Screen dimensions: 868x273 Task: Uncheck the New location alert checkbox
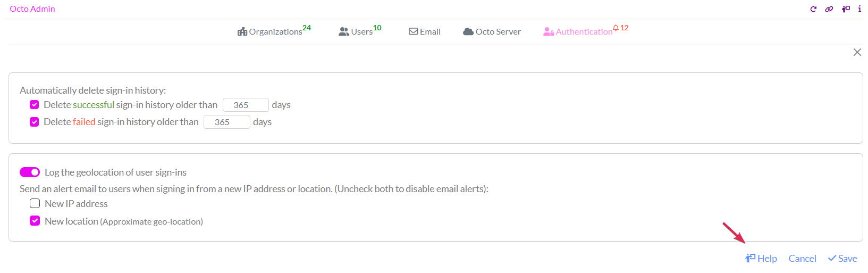pyautogui.click(x=35, y=221)
